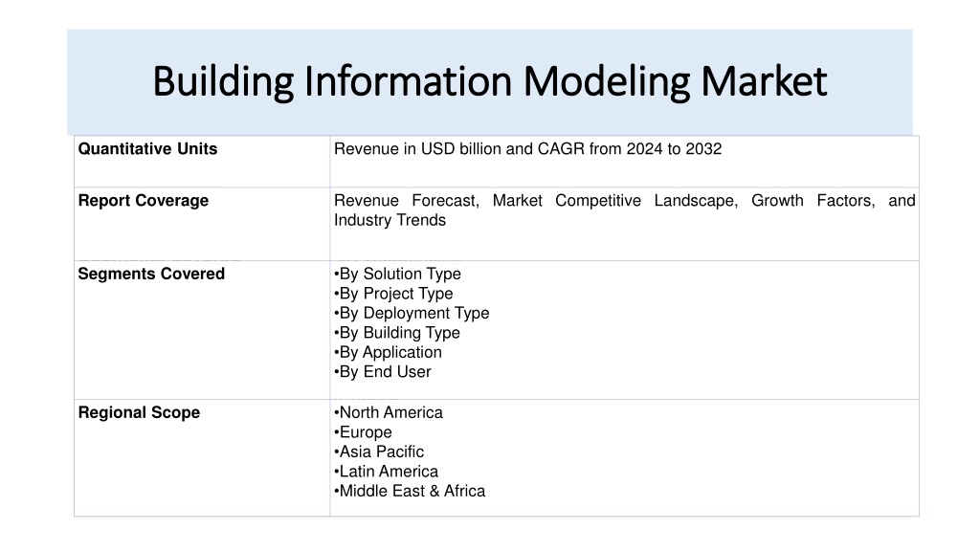Select the Quantitative Units row label

[x=147, y=148]
